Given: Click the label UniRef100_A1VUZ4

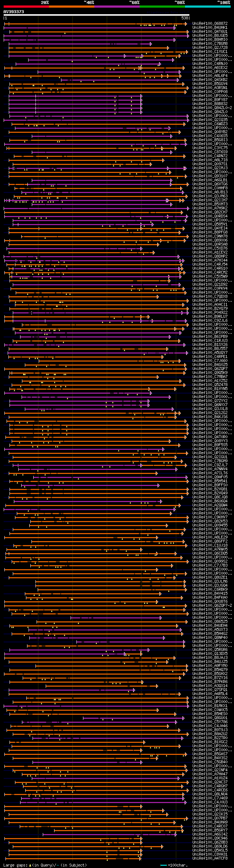Looking at the screenshot, I should pyautogui.click(x=210, y=778).
